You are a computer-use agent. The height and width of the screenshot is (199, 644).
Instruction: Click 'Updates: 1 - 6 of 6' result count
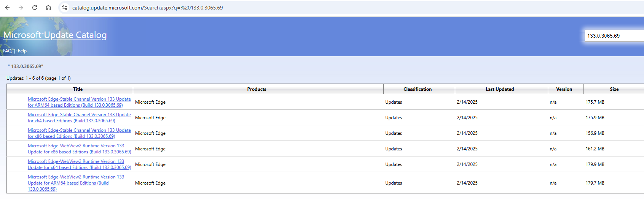[x=38, y=78]
